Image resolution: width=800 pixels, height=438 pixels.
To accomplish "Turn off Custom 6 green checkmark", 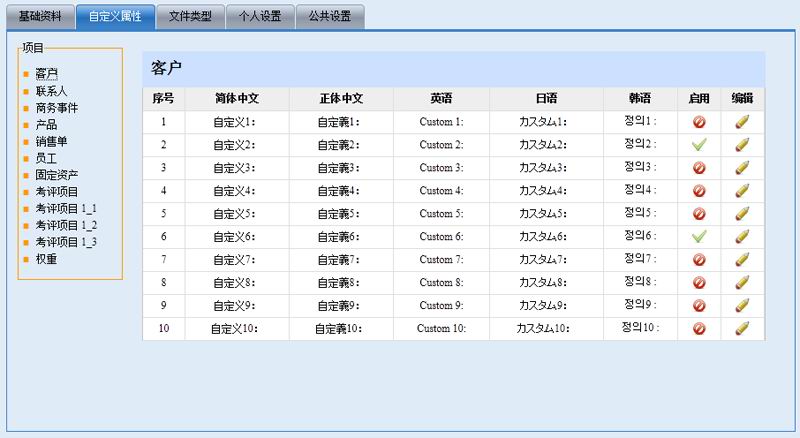I will tap(699, 237).
